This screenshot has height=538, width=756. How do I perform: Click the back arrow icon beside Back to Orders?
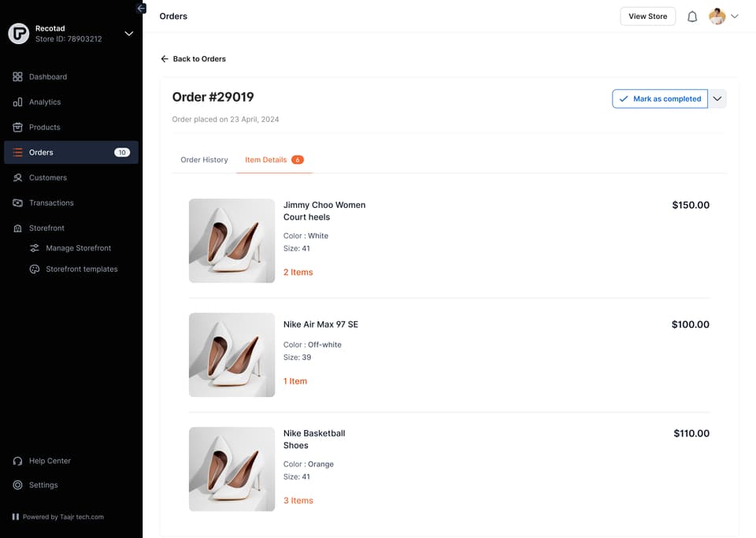tap(165, 59)
